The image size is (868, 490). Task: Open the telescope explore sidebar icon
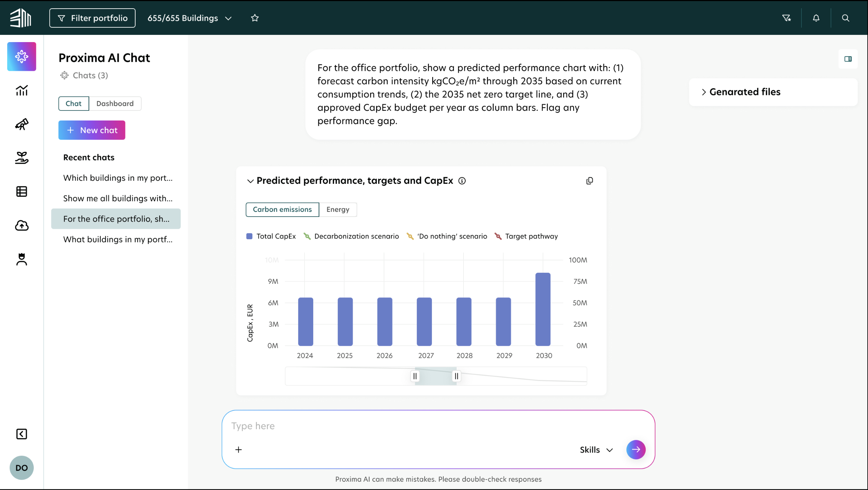point(22,124)
